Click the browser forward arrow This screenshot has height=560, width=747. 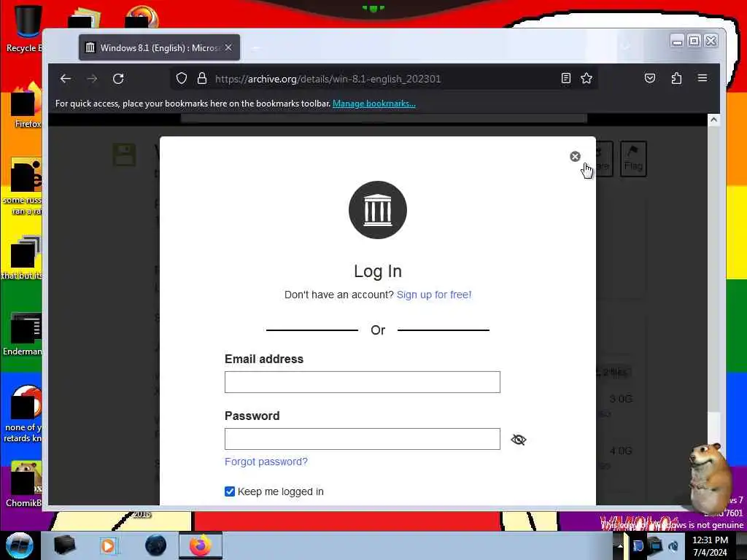pos(92,79)
